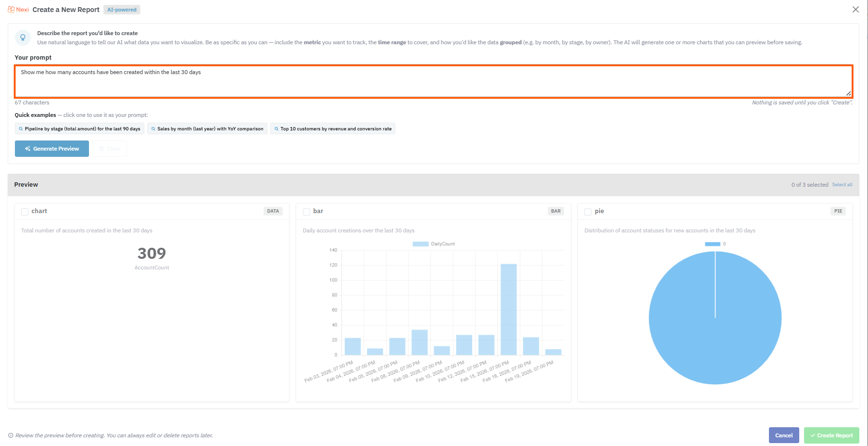Click the DATA type badge on chart card

point(273,211)
